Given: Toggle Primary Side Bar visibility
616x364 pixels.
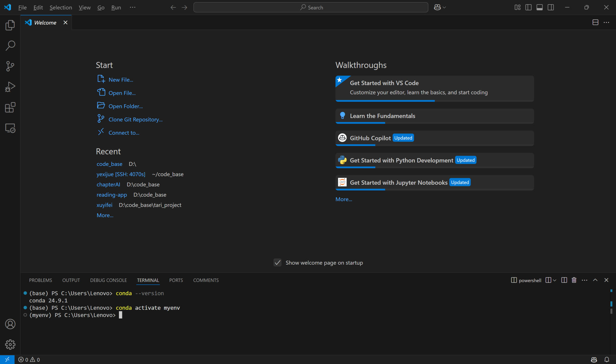Looking at the screenshot, I should (529, 7).
